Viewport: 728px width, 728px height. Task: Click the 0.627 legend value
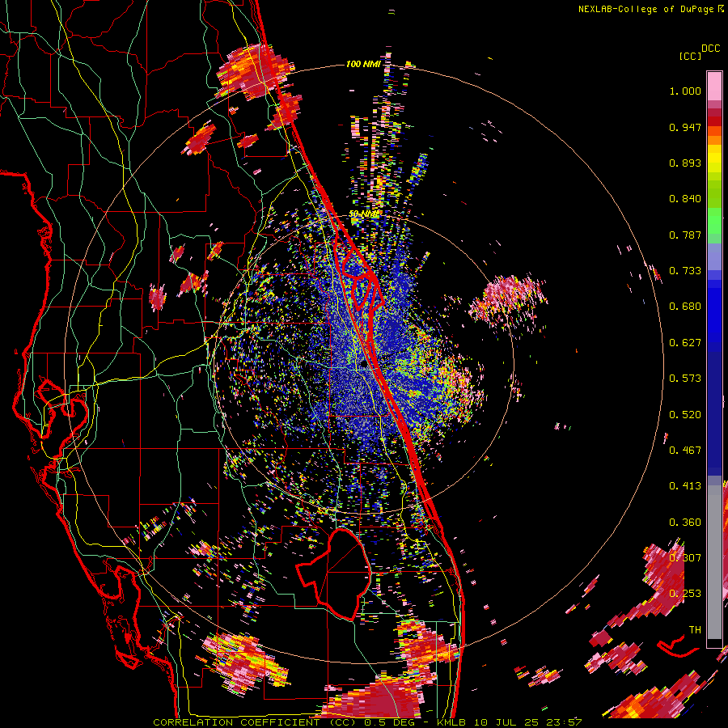coord(685,343)
